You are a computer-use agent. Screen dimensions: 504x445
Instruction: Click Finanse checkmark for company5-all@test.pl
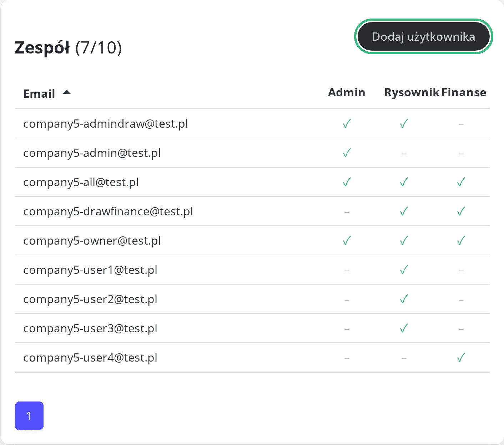pyautogui.click(x=461, y=182)
